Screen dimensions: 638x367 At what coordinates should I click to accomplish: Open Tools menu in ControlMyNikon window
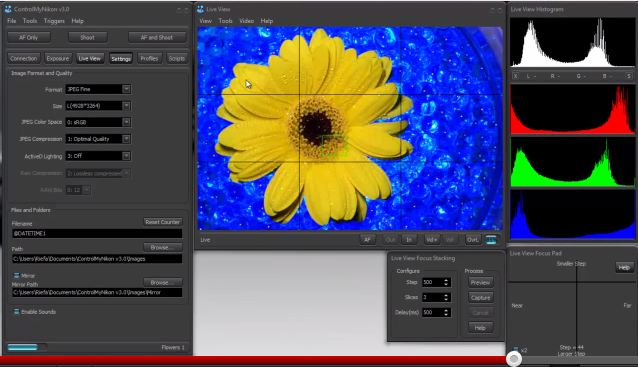coord(30,21)
